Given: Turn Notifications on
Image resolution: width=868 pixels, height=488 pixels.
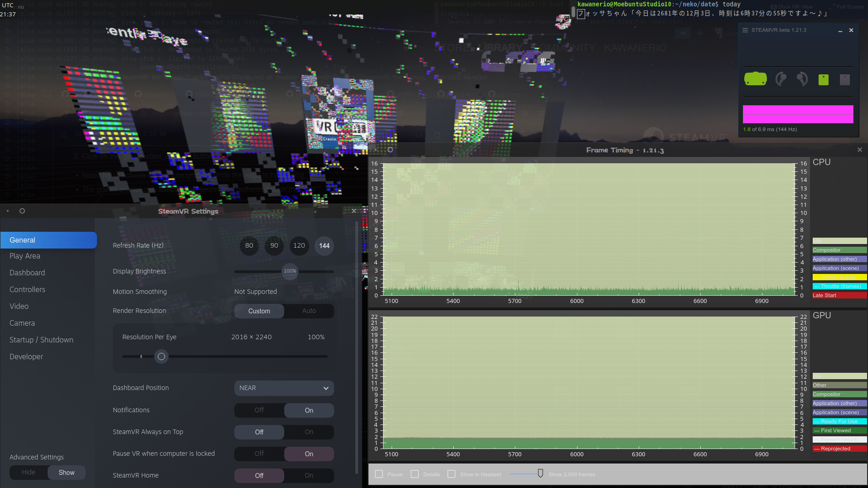Looking at the screenshot, I should click(x=309, y=410).
